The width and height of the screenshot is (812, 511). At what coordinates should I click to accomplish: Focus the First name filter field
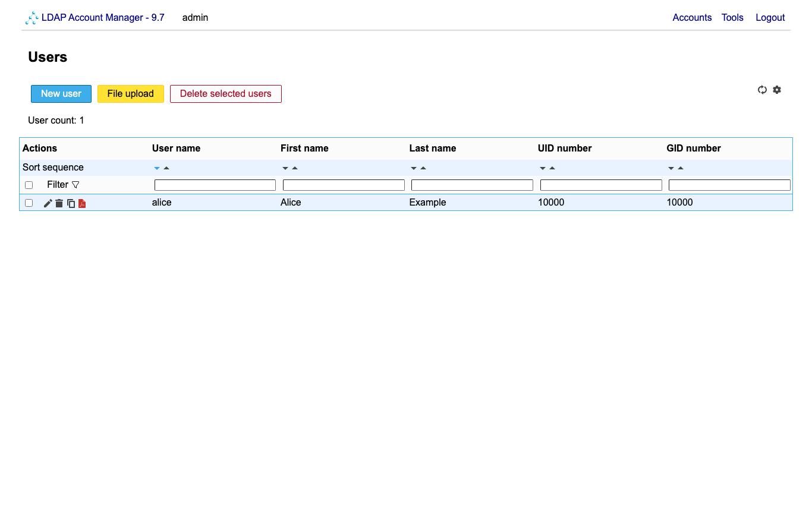click(x=344, y=185)
